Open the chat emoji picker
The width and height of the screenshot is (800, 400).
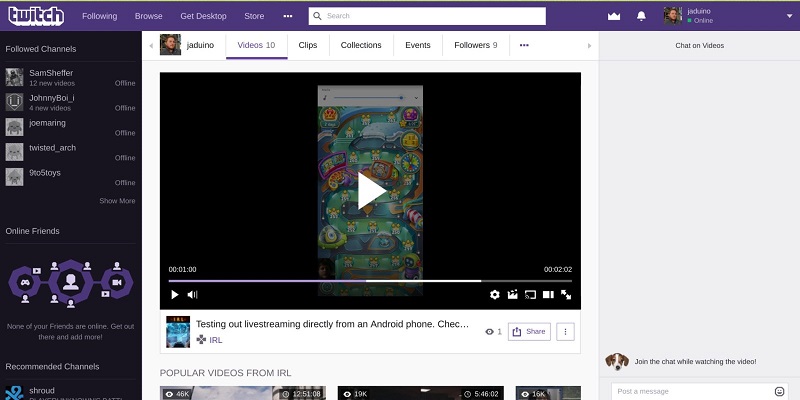[x=779, y=391]
